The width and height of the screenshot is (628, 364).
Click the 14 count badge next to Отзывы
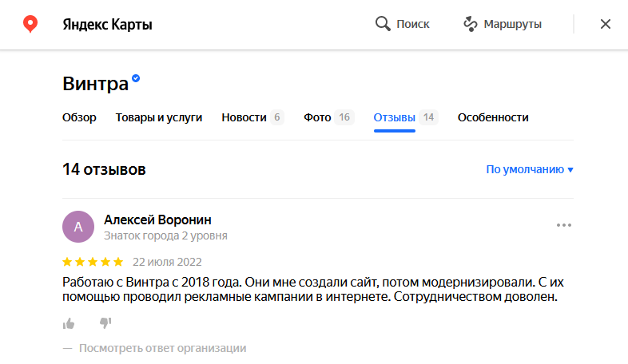[428, 117]
